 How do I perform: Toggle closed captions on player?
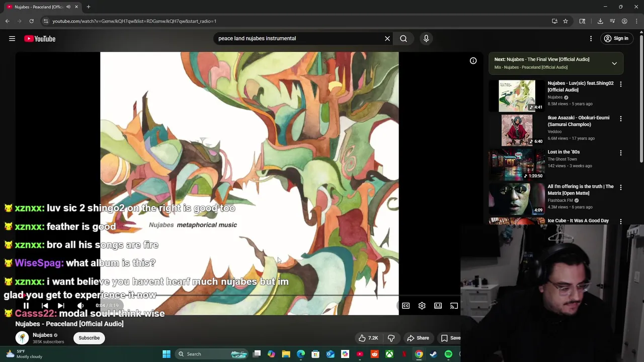406,306
